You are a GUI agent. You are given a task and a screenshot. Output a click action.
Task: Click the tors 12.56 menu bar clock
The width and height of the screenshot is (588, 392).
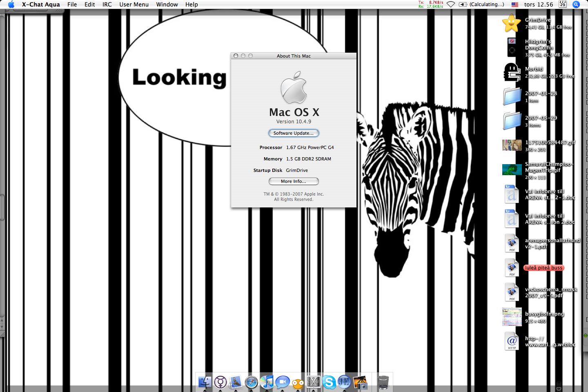point(539,4)
